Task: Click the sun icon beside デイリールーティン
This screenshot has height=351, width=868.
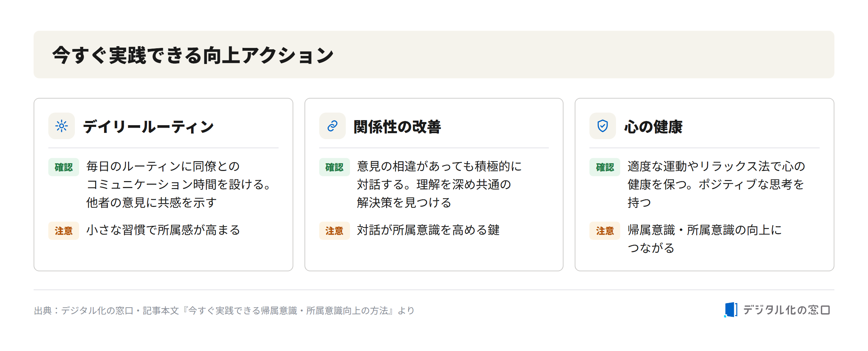Action: (62, 126)
